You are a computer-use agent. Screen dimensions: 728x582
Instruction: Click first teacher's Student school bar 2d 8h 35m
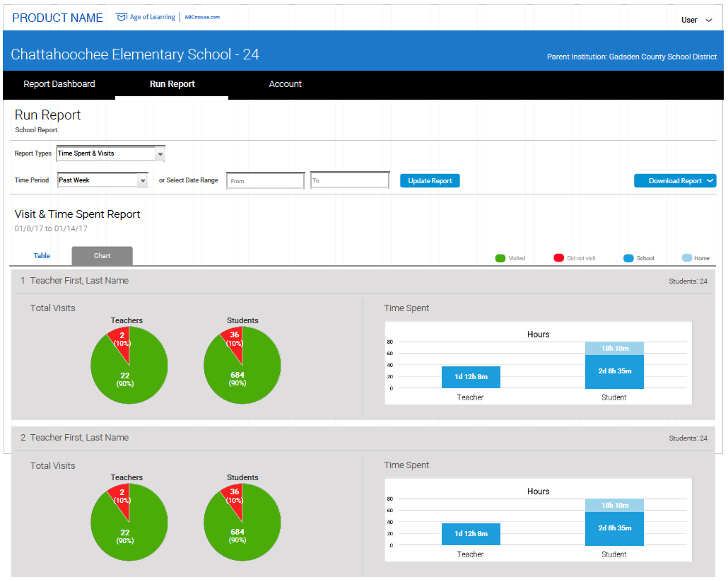point(614,371)
